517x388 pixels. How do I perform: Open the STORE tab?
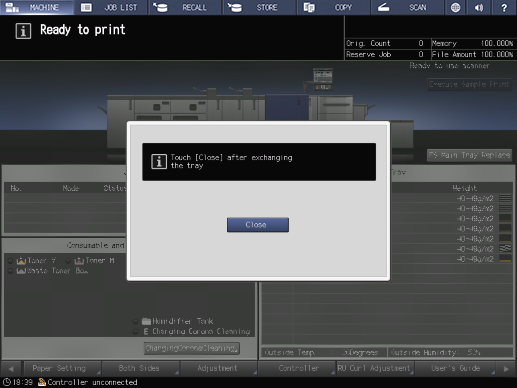click(x=259, y=7)
